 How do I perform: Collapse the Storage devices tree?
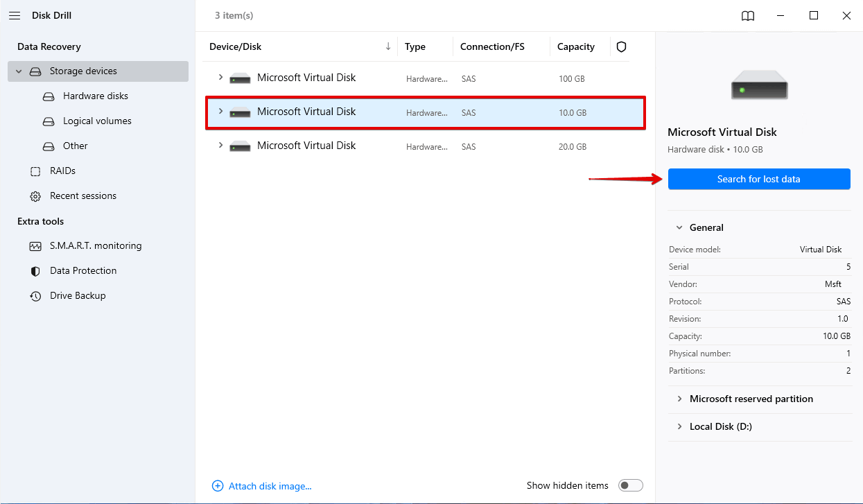[19, 71]
